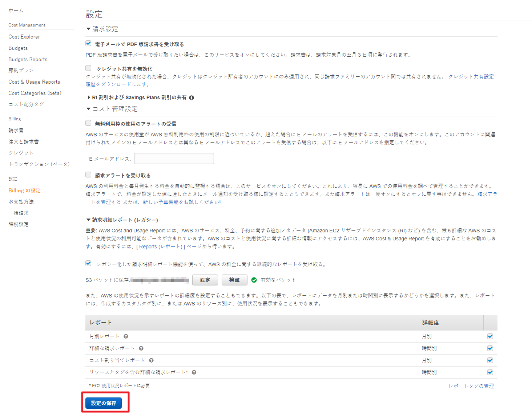
Task: Click the 検証 button for S3 bucket
Action: click(234, 280)
